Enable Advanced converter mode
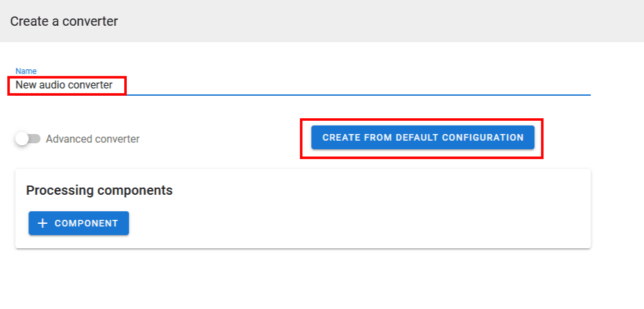Screen dimensions: 644x309 coord(28,139)
